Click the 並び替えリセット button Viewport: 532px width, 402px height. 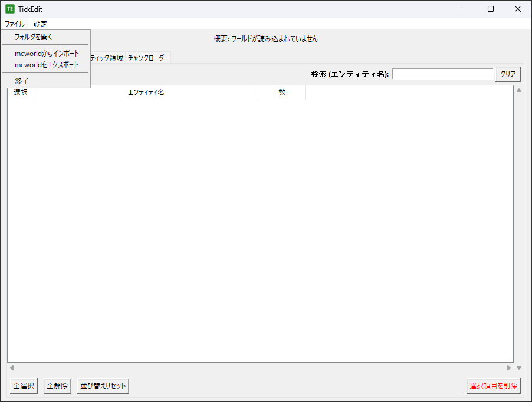coord(103,385)
